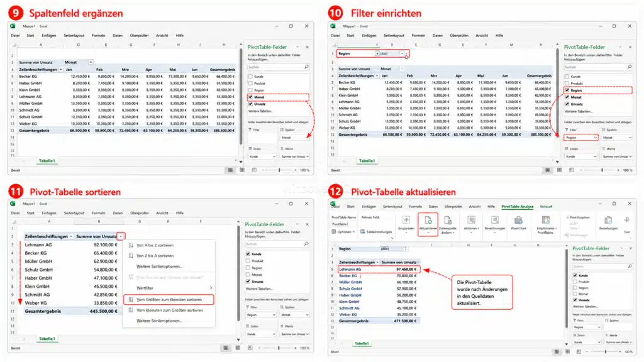Click search magnifier in step 9 PivotTable-Felder
The height and width of the screenshot is (362, 644).
[x=306, y=67]
